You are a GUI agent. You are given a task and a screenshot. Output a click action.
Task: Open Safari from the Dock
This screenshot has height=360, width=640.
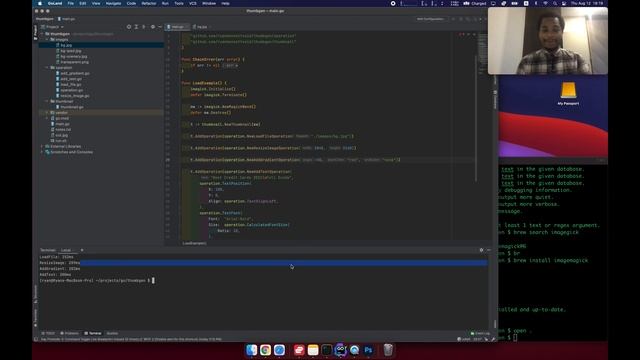pyautogui.click(x=279, y=350)
